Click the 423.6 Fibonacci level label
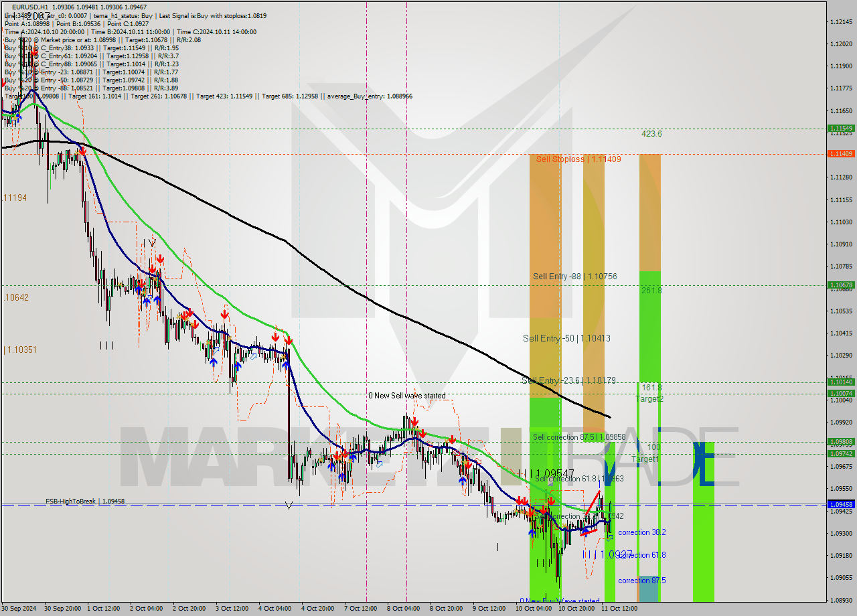The height and width of the screenshot is (616, 857). pyautogui.click(x=651, y=134)
